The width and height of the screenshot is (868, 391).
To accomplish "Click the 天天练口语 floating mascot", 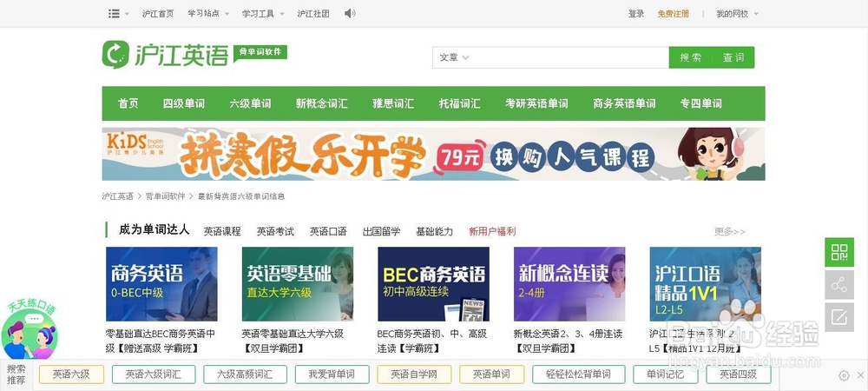I will tap(30, 330).
